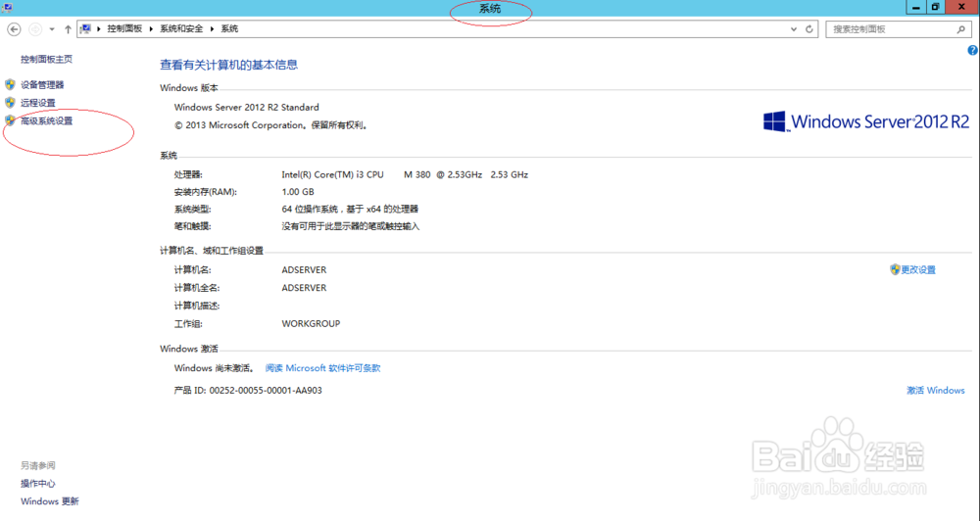Click the address bar computer icon
Image resolution: width=980 pixels, height=521 pixels.
pos(85,28)
